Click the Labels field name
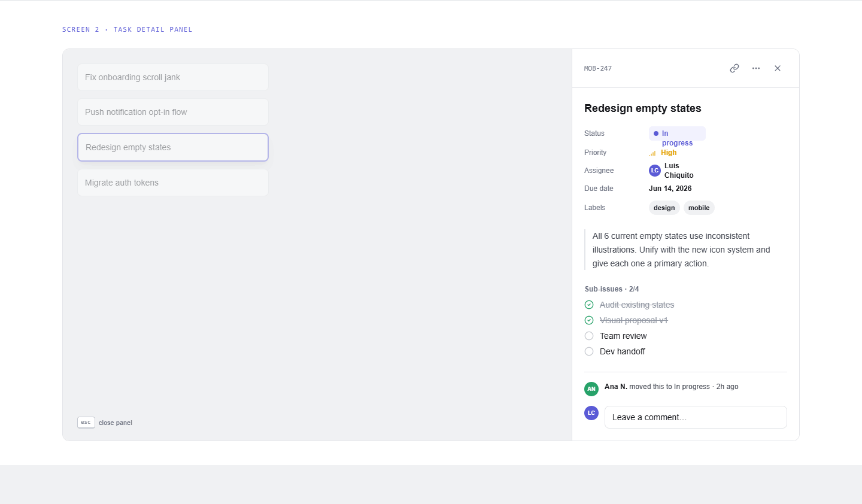862x504 pixels. pyautogui.click(x=594, y=208)
